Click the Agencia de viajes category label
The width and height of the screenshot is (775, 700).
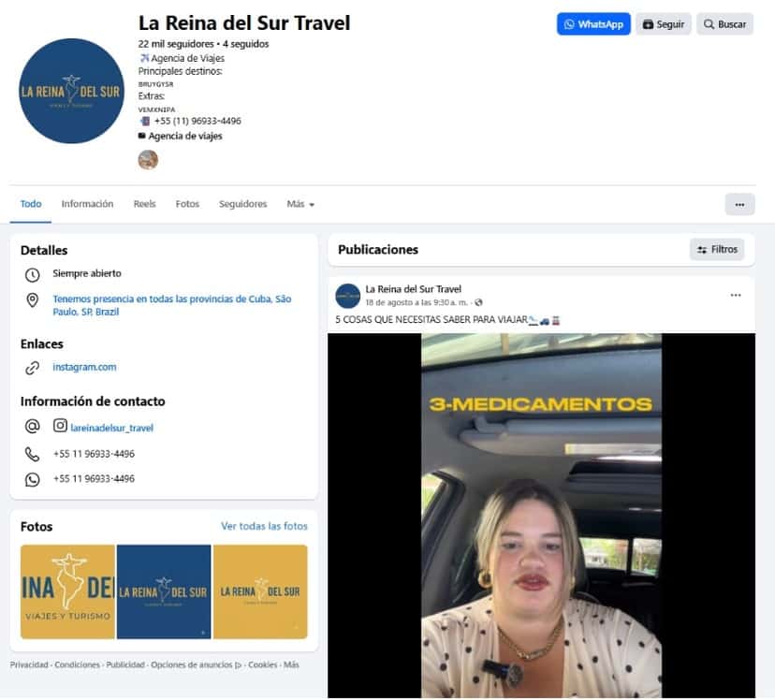coord(184,136)
